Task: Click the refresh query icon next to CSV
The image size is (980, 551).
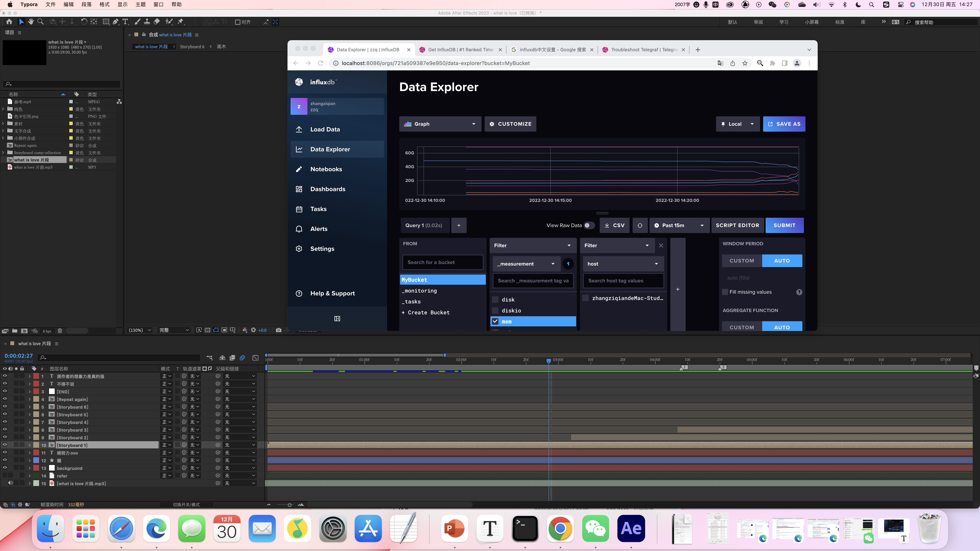Action: (640, 226)
